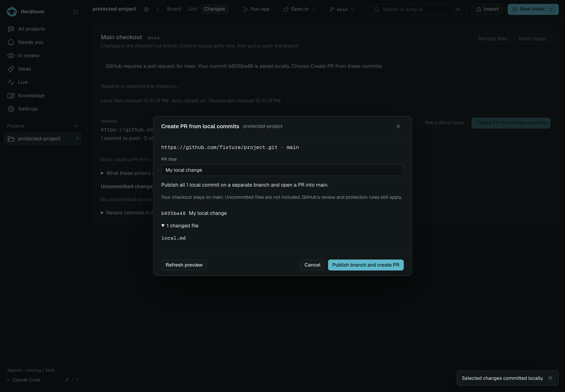Collapse the sidebar with the panel icon
Viewport: 565px width, 392px height.
tap(76, 12)
